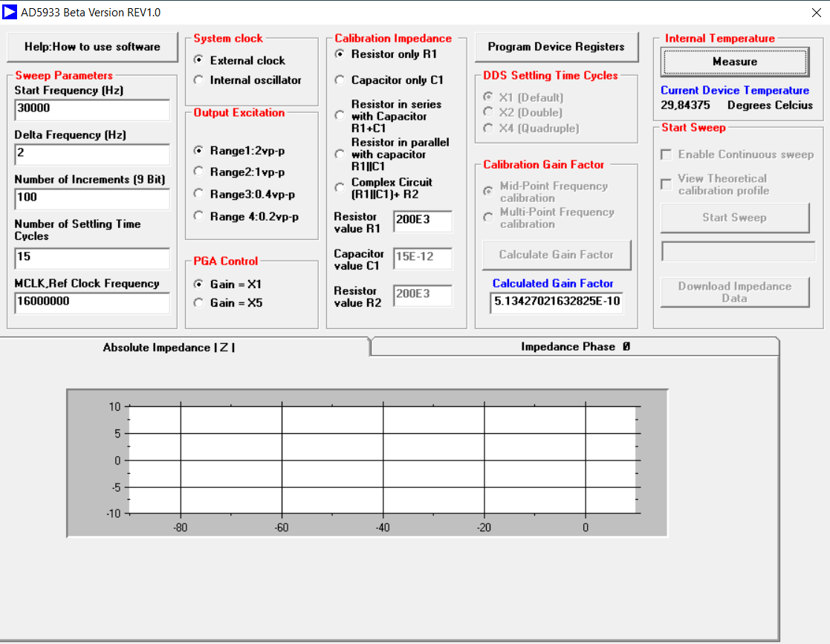The width and height of the screenshot is (830, 644).
Task: Open Help: How to use software
Action: pyautogui.click(x=93, y=47)
